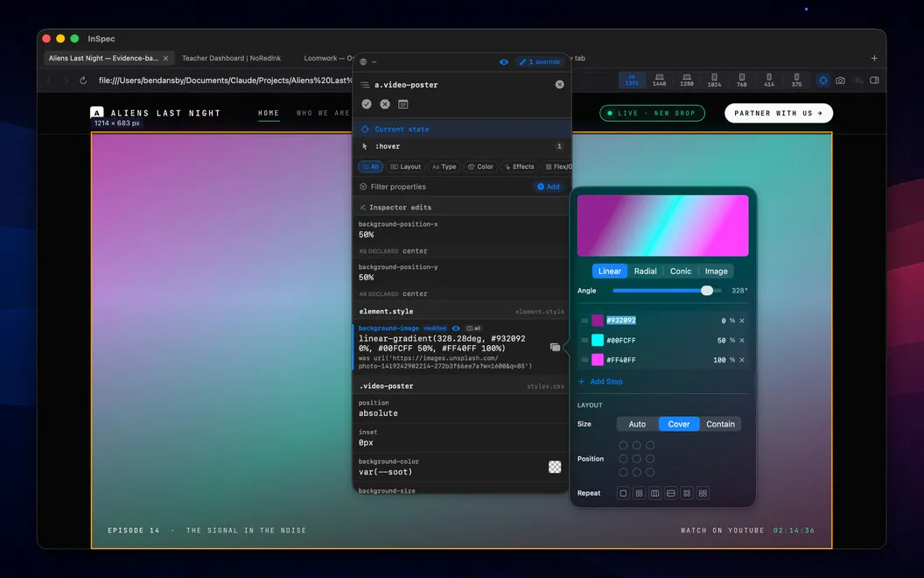Switch gradient type to Conic

click(681, 271)
